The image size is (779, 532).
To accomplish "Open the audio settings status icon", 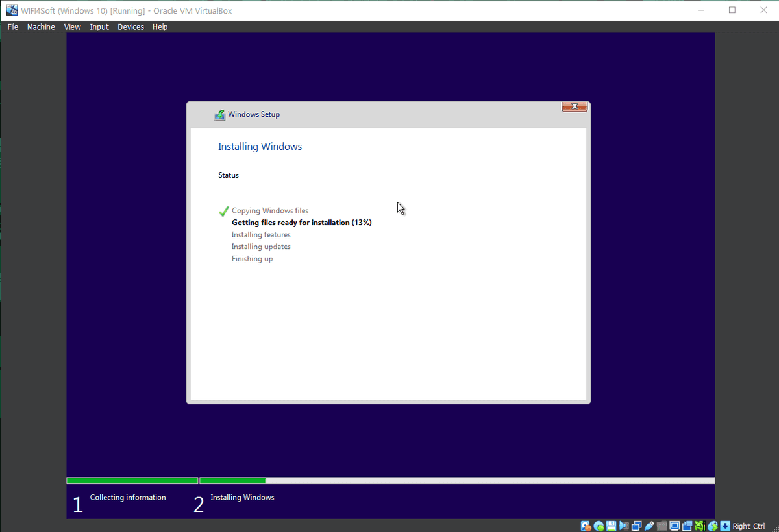I will click(623, 526).
